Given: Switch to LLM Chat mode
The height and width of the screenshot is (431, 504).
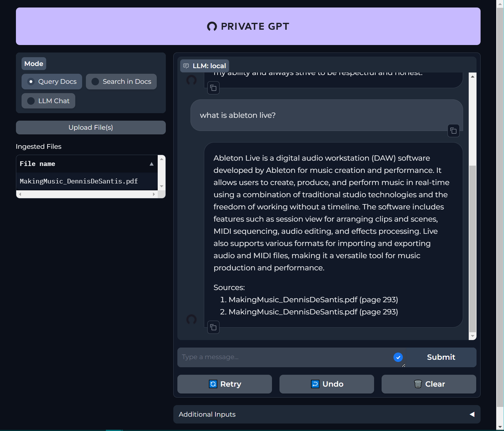Looking at the screenshot, I should 31,101.
